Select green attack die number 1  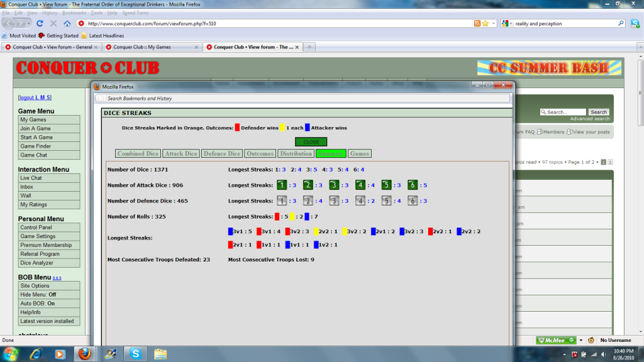point(282,185)
